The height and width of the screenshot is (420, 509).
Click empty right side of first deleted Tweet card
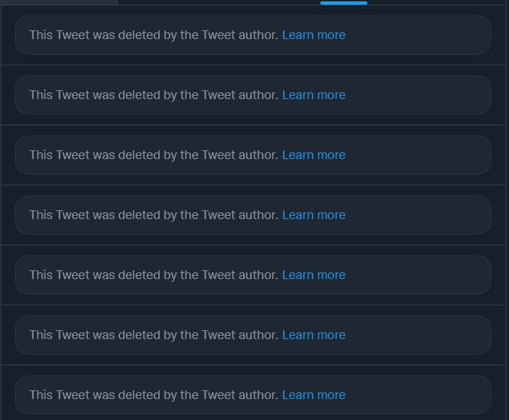click(419, 35)
